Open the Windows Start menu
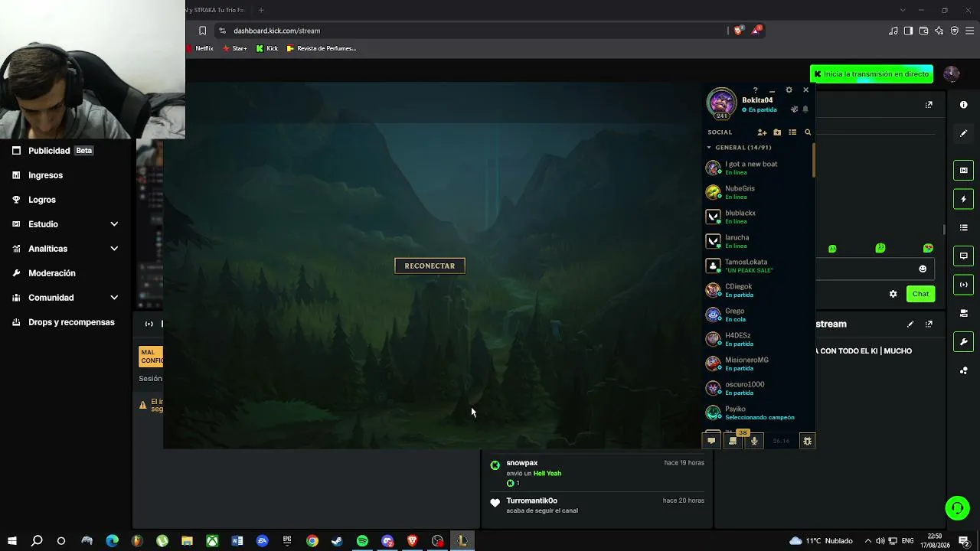Image resolution: width=980 pixels, height=551 pixels. coord(11,541)
